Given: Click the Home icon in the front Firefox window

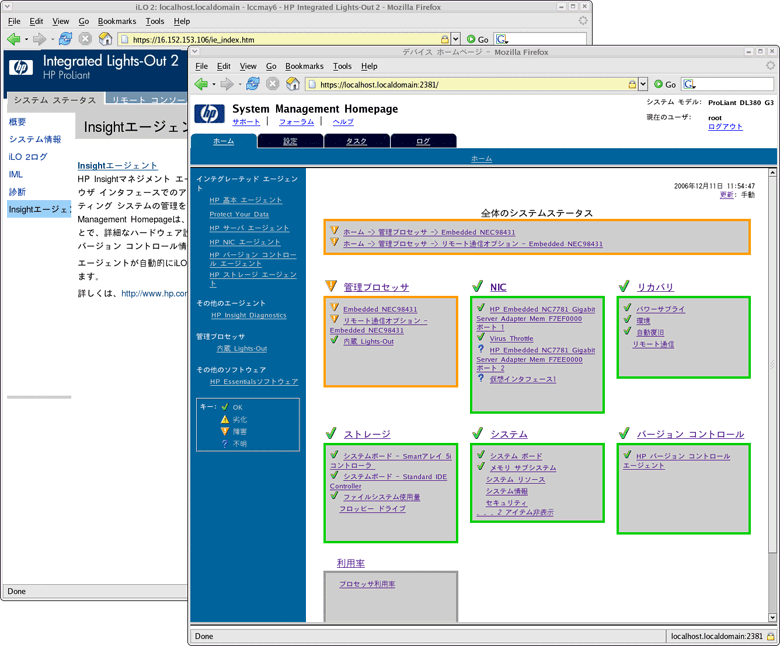Looking at the screenshot, I should [293, 84].
